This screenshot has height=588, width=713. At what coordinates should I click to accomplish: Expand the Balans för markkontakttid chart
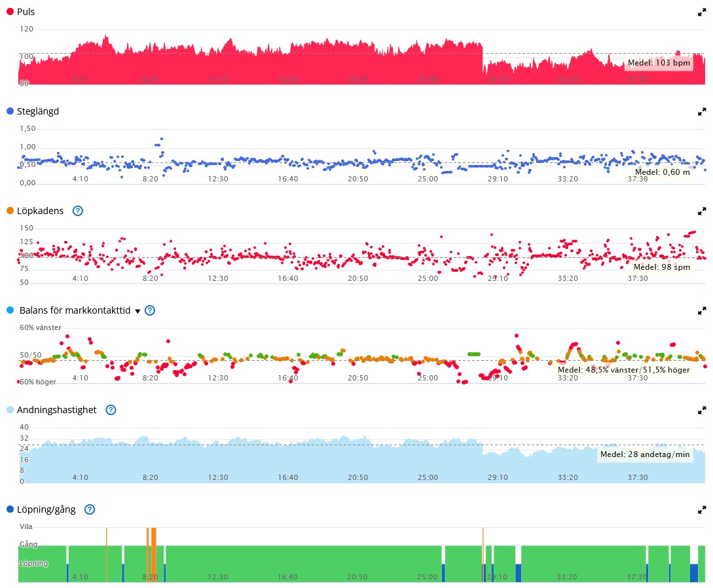pyautogui.click(x=702, y=311)
